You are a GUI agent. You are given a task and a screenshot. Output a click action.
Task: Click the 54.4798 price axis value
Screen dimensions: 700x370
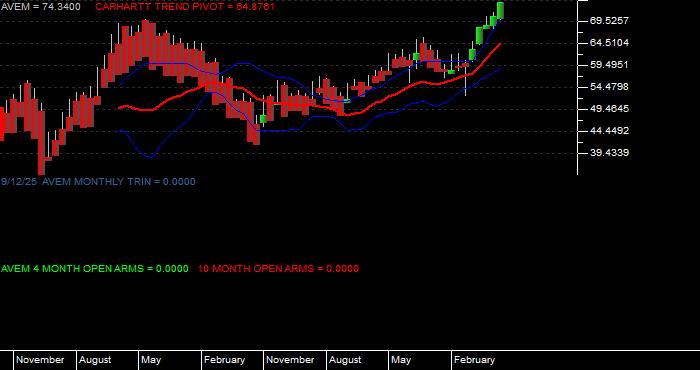click(x=609, y=87)
